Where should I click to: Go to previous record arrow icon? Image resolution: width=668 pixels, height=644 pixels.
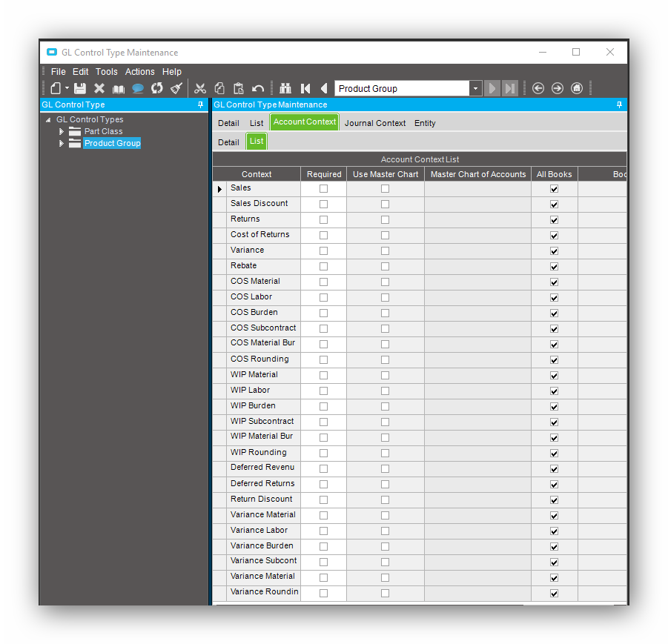click(324, 88)
